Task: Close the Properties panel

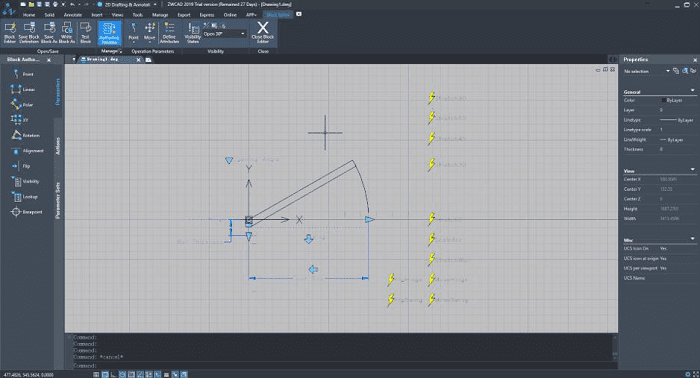Action: (695, 60)
